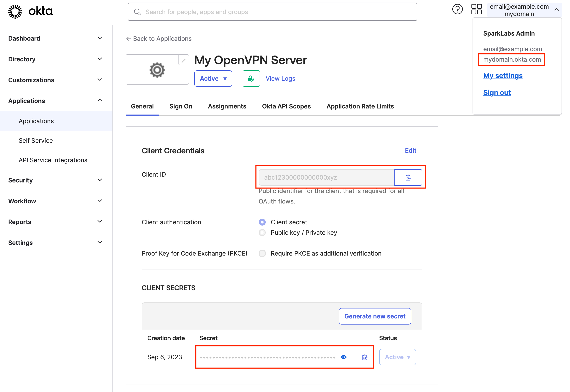Copy the Client ID to clipboard
Screen dimensions: 570x392
click(x=408, y=177)
